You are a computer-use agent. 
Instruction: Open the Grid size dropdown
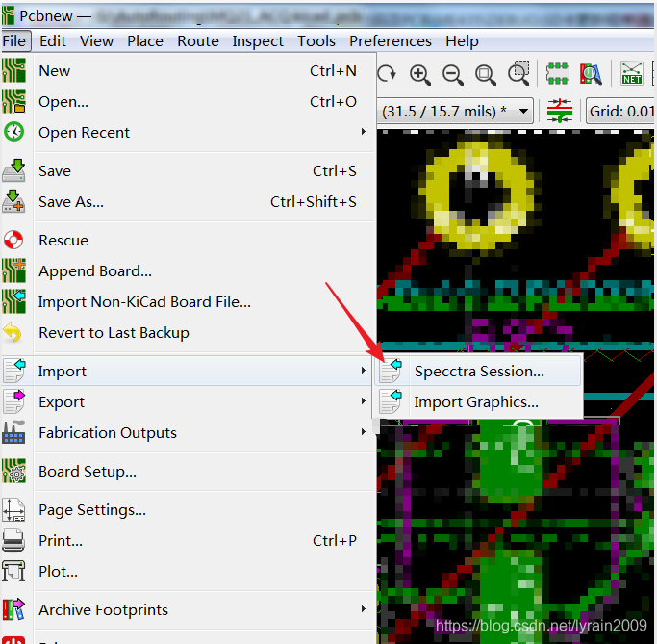pos(620,111)
